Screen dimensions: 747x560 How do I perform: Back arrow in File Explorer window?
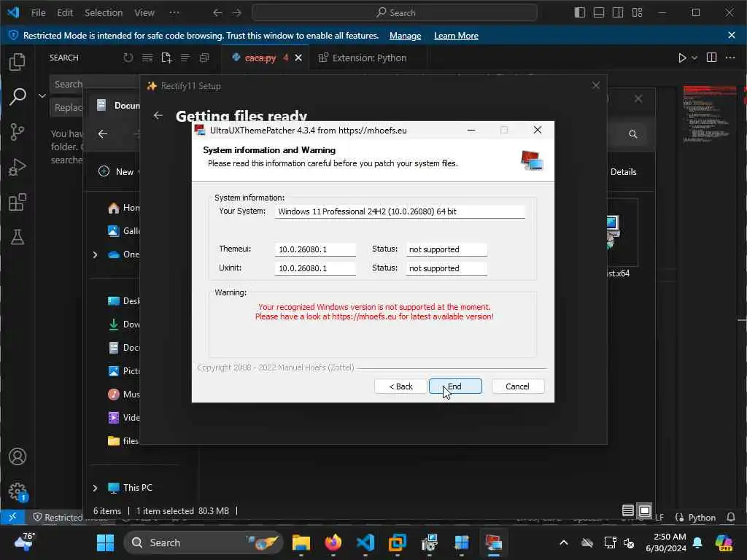[x=102, y=134]
